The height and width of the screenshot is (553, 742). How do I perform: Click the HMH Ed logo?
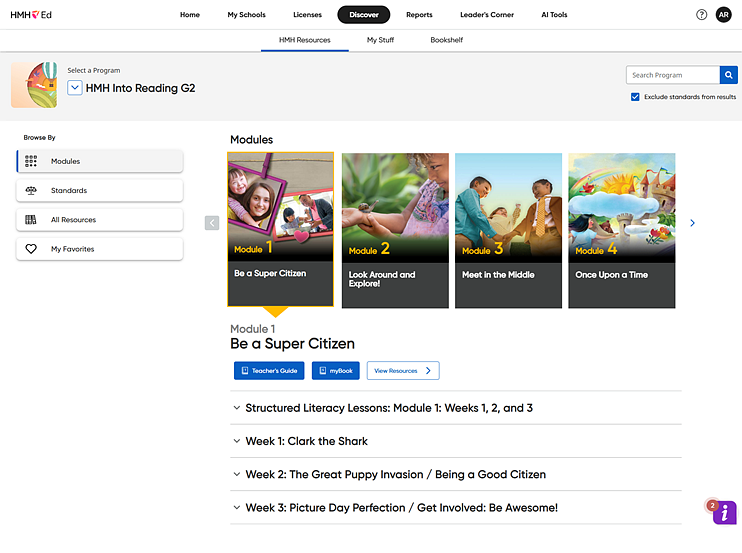pyautogui.click(x=31, y=15)
